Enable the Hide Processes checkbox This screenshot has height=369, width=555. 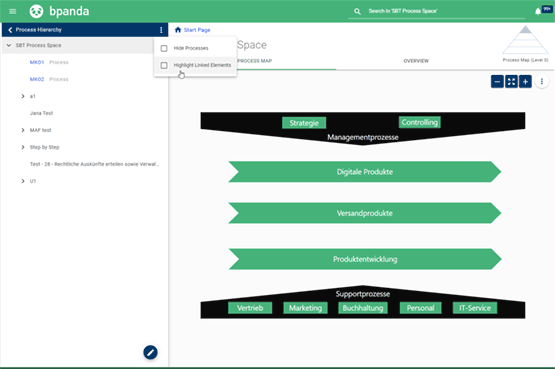(x=164, y=48)
